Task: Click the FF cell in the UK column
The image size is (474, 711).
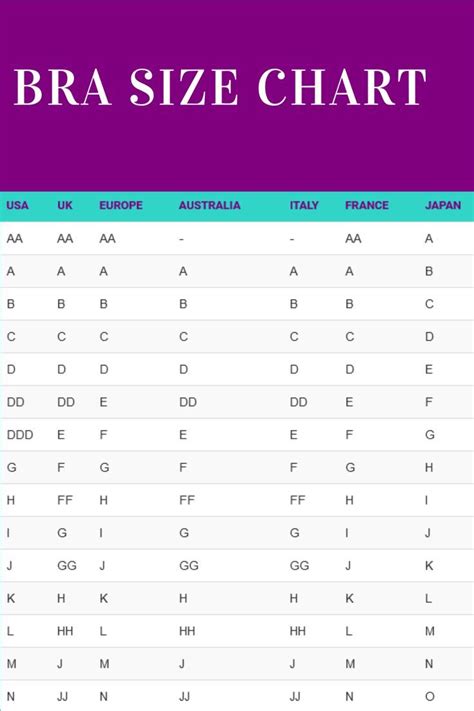Action: 65,500
